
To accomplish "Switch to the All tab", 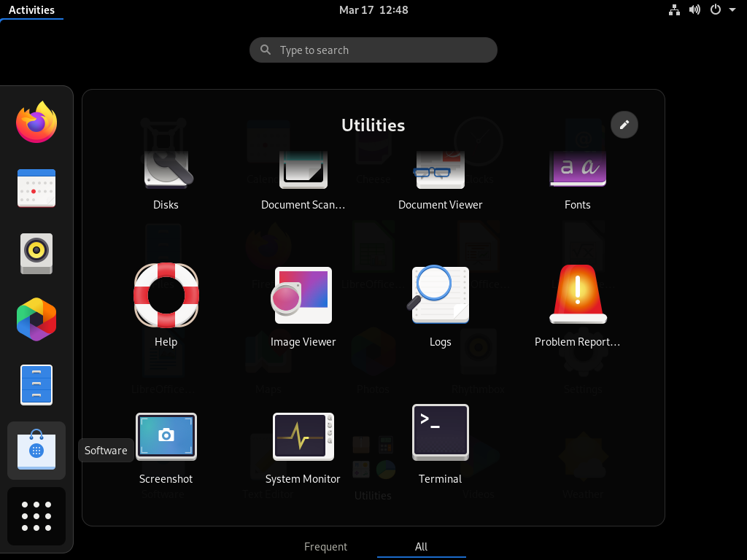I will point(421,547).
